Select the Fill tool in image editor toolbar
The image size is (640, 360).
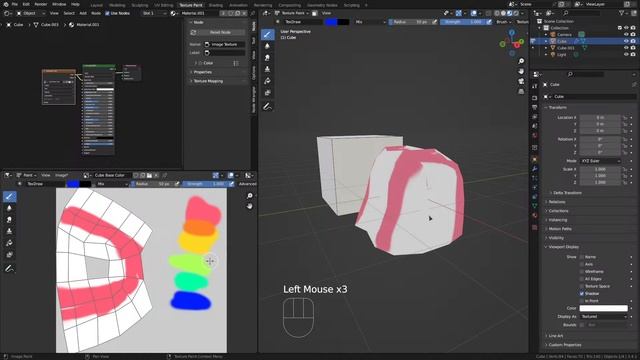(9, 243)
